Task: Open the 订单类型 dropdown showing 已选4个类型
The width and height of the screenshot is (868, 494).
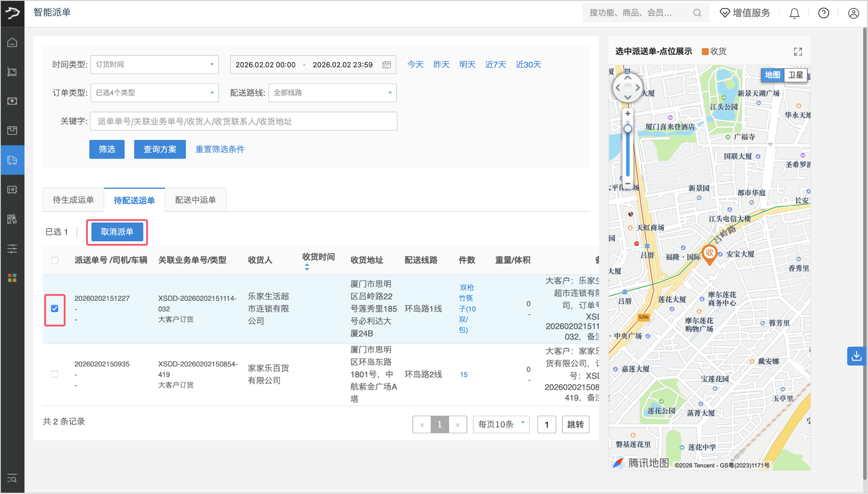Action: pyautogui.click(x=154, y=93)
